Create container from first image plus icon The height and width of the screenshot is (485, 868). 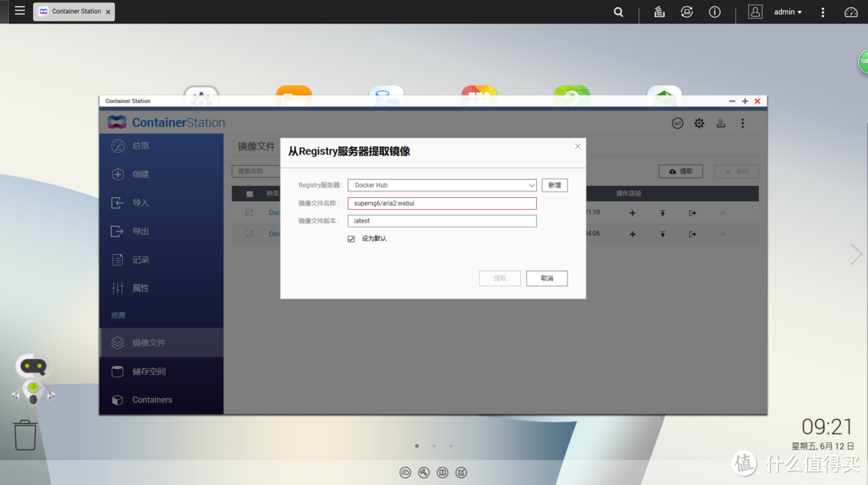point(633,213)
